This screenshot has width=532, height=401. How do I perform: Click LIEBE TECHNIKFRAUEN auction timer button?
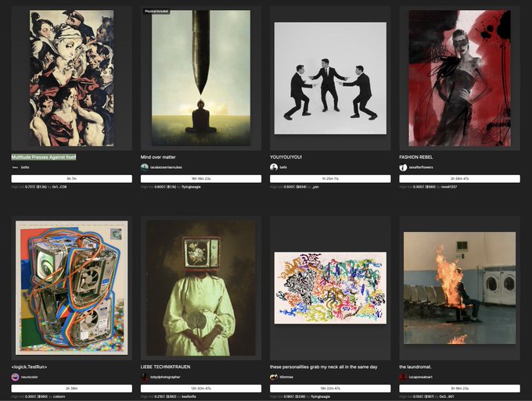point(201,388)
